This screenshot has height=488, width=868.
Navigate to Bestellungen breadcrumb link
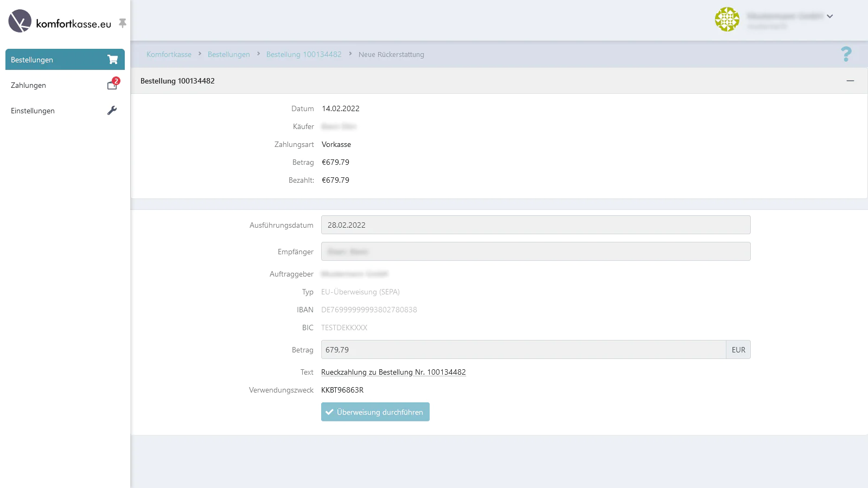pyautogui.click(x=228, y=54)
